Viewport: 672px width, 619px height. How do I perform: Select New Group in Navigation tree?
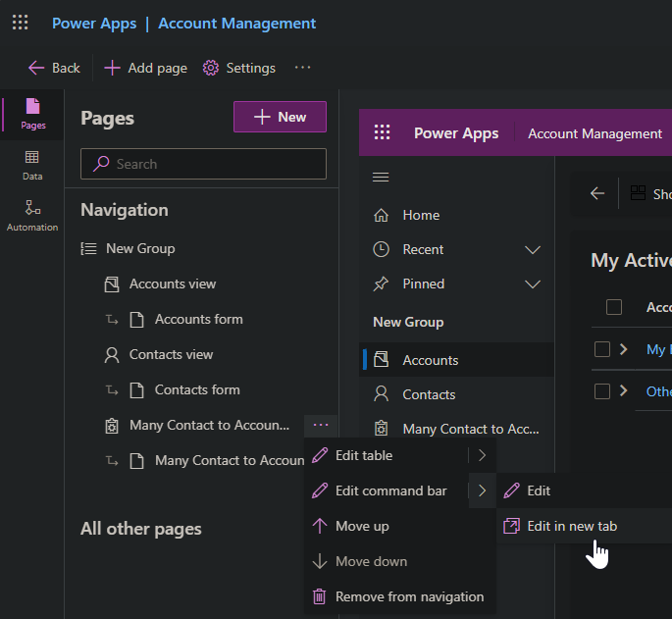point(140,248)
